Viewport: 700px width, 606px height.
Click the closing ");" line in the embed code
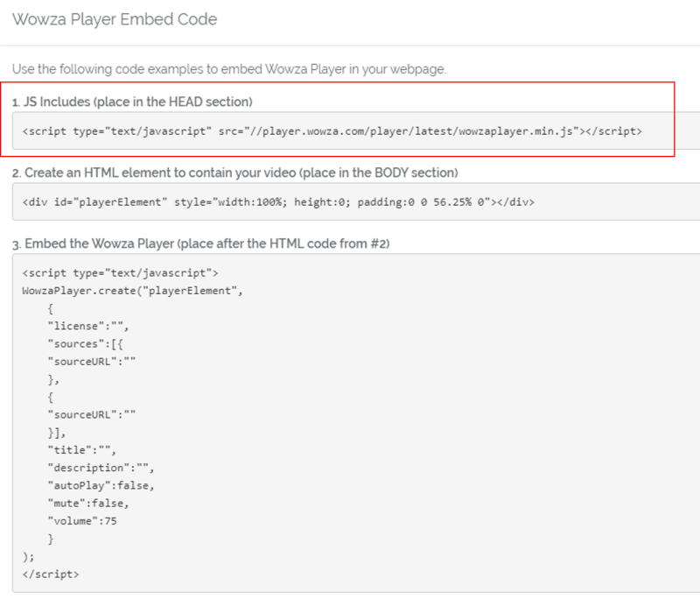pos(28,556)
